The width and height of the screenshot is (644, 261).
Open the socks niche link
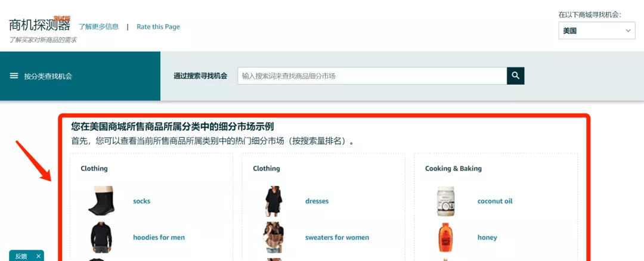click(x=141, y=201)
